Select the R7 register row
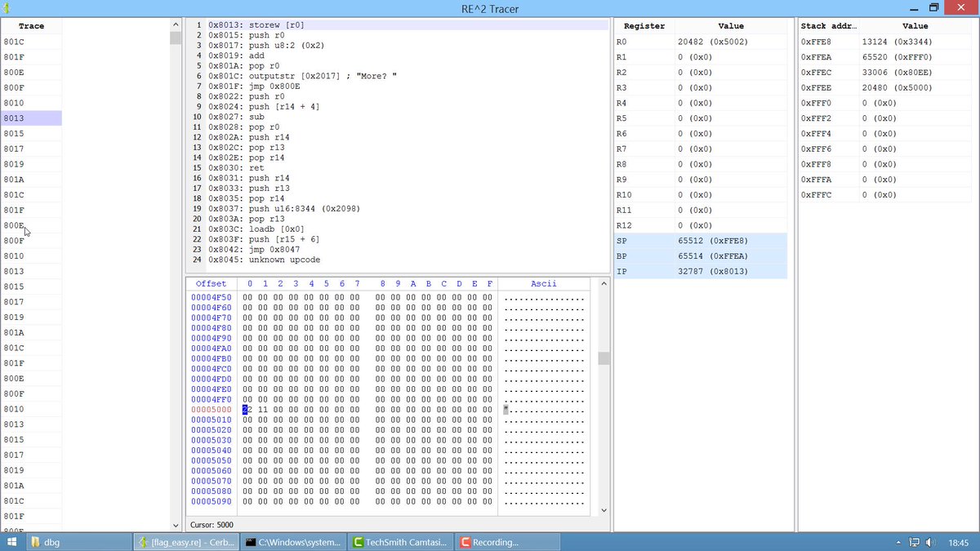 pos(700,149)
